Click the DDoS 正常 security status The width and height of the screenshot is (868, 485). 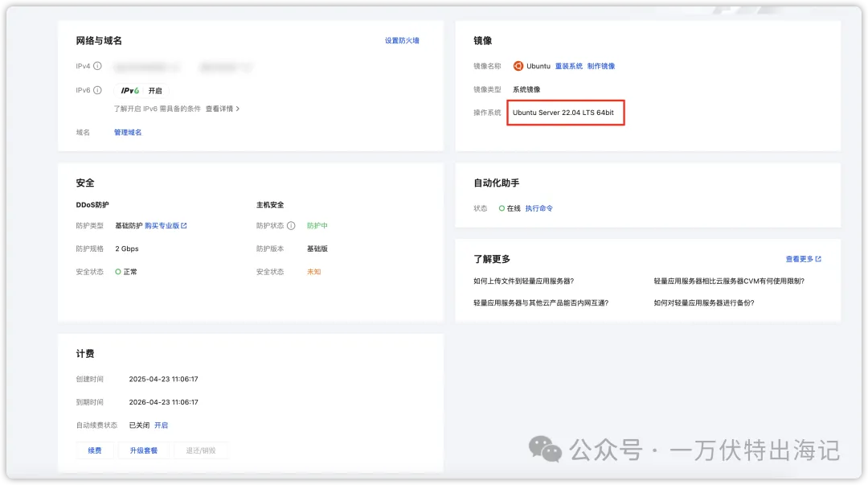(126, 272)
